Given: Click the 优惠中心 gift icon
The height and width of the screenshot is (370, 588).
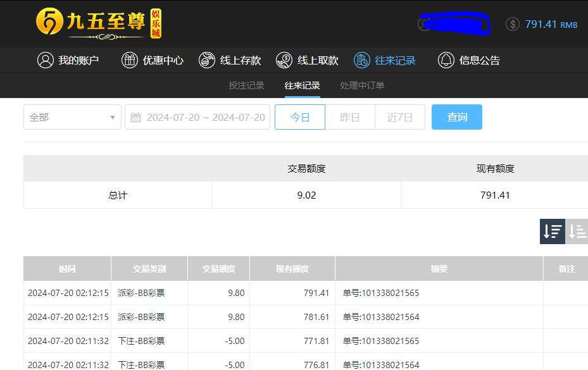Looking at the screenshot, I should (129, 60).
